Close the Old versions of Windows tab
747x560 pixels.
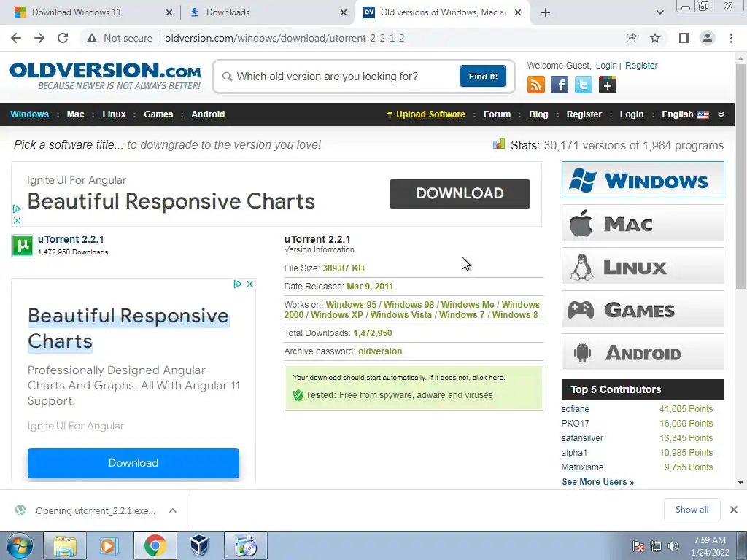(x=519, y=12)
